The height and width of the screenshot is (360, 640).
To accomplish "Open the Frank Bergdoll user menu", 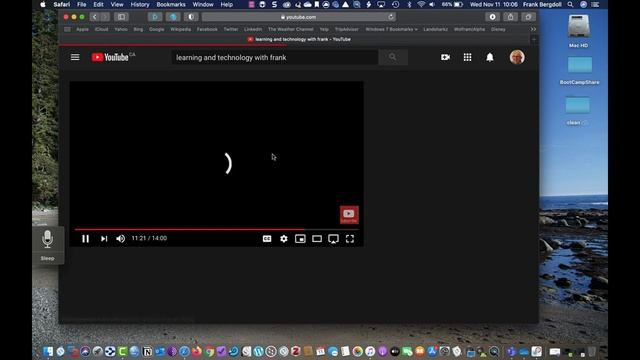I will coord(542,4).
